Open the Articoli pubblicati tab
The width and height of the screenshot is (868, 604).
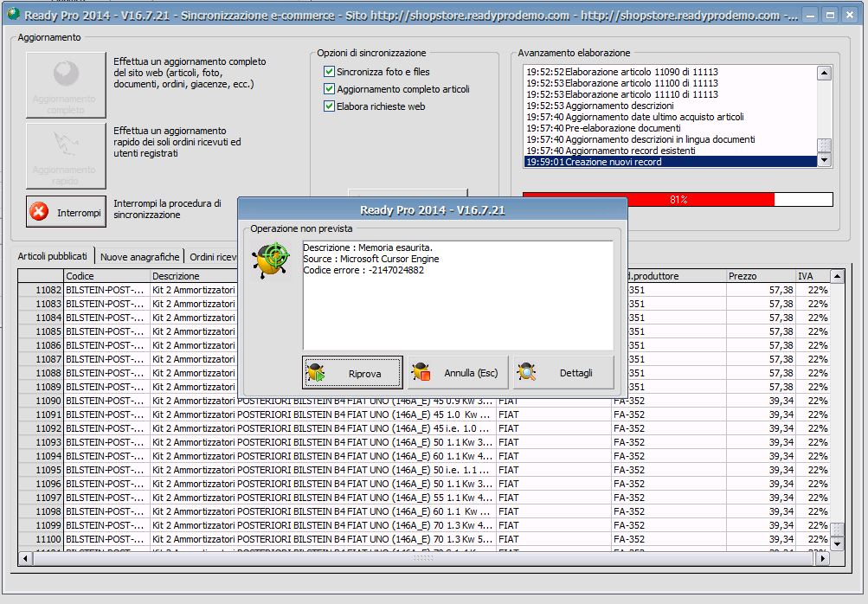pyautogui.click(x=53, y=257)
